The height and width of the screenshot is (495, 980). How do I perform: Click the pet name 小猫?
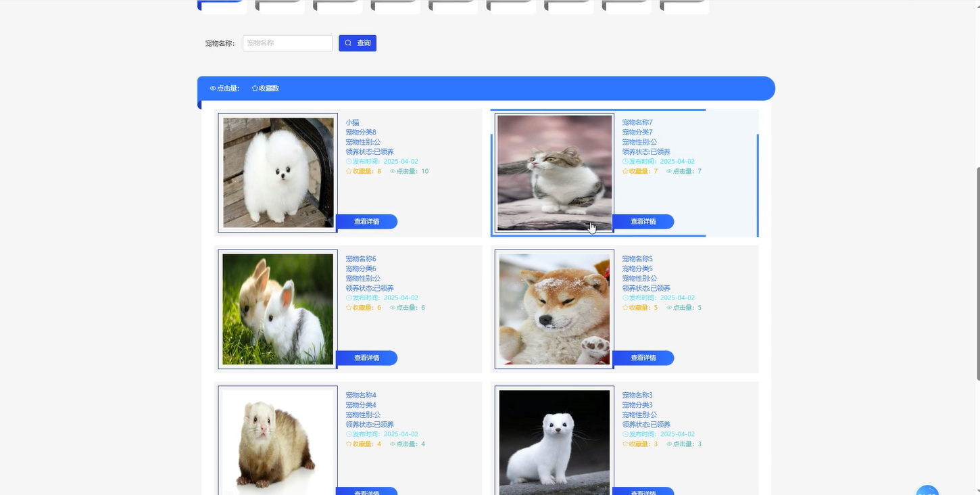[353, 122]
